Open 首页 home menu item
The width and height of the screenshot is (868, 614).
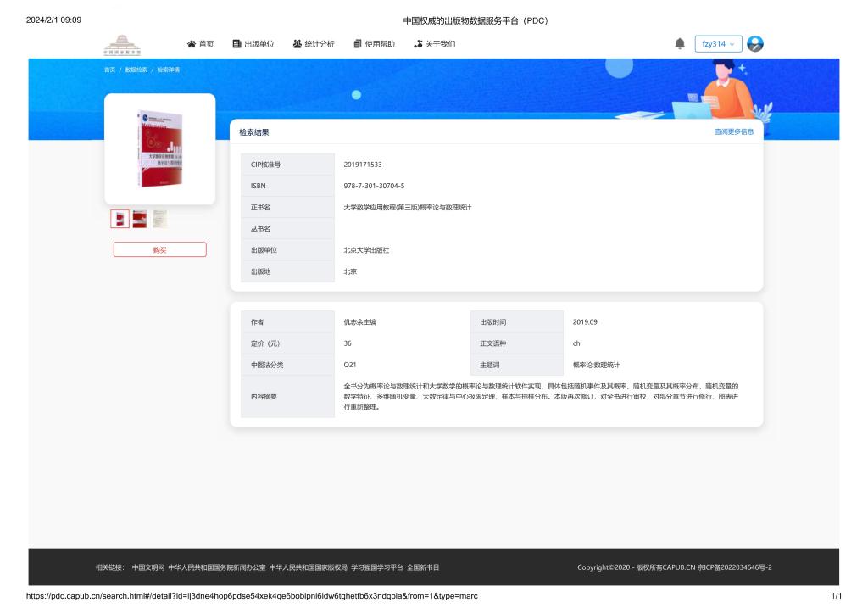[200, 44]
